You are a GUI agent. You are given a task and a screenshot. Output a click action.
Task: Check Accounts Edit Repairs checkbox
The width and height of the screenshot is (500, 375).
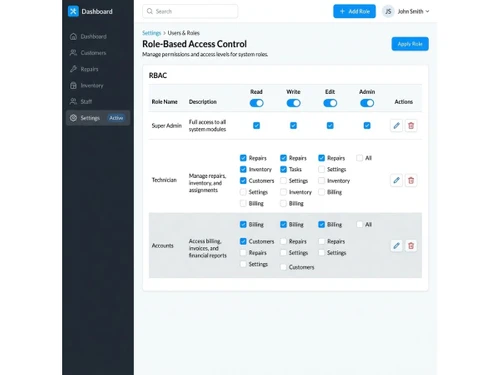pos(321,241)
